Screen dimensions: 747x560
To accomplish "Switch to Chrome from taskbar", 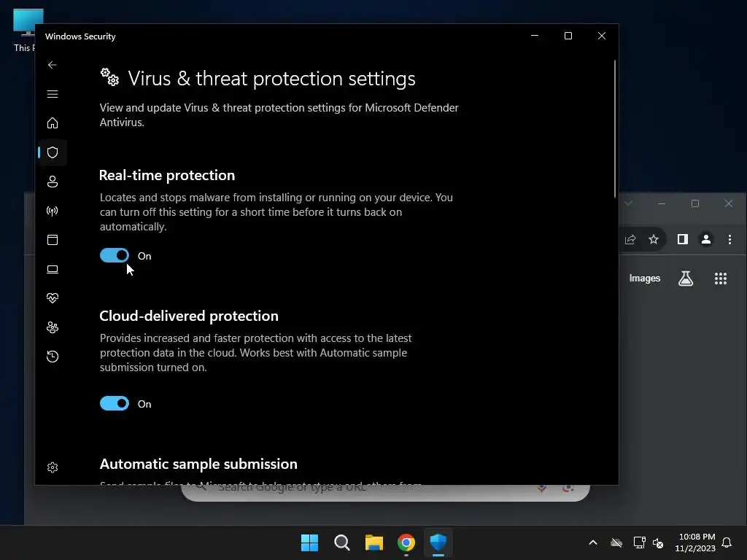I will [x=406, y=542].
